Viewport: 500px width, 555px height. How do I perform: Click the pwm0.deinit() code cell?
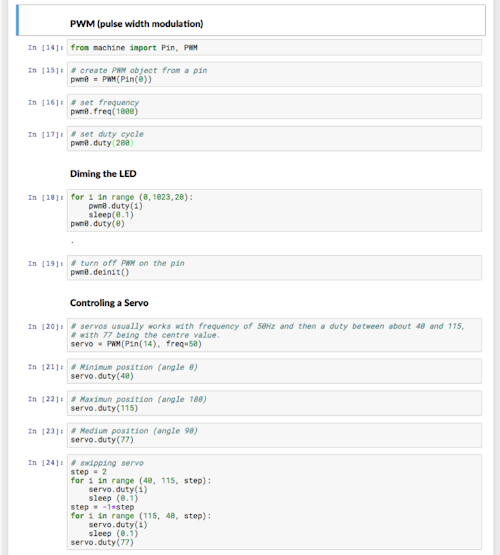click(x=274, y=268)
